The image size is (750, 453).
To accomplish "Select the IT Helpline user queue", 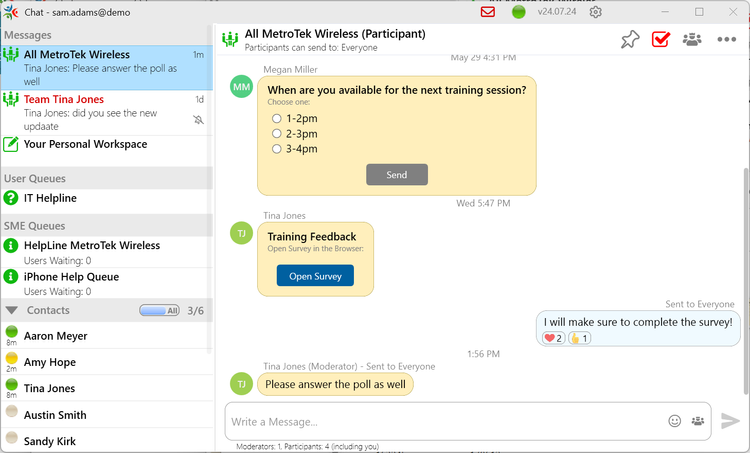I will pos(106,198).
